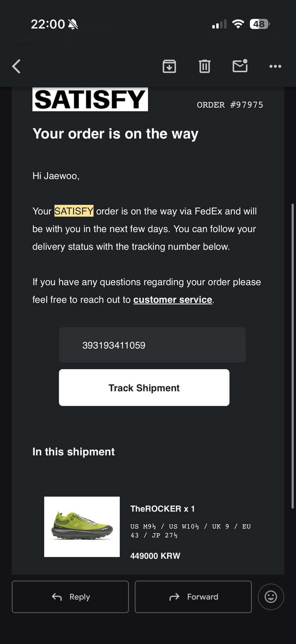Tap the ORDER #97975 text
296x644 pixels.
click(230, 105)
